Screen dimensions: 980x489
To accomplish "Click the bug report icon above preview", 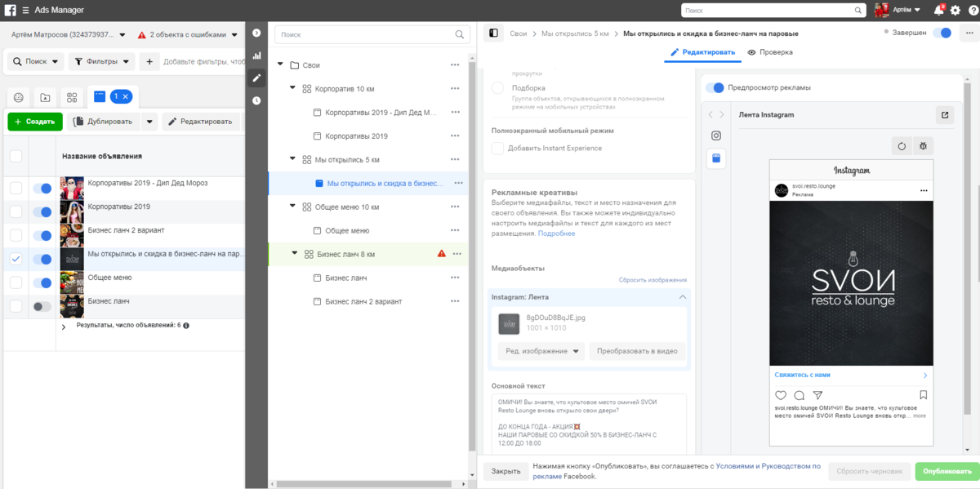I will (x=924, y=146).
